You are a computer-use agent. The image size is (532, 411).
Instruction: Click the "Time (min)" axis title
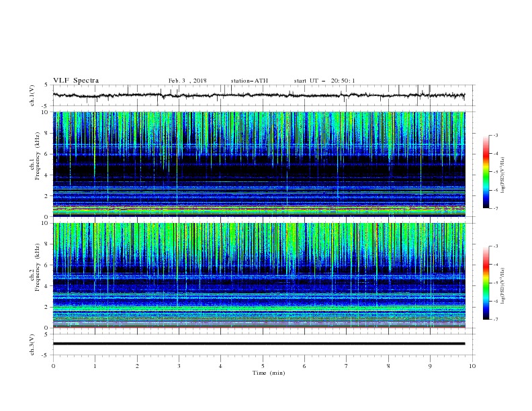(269, 373)
